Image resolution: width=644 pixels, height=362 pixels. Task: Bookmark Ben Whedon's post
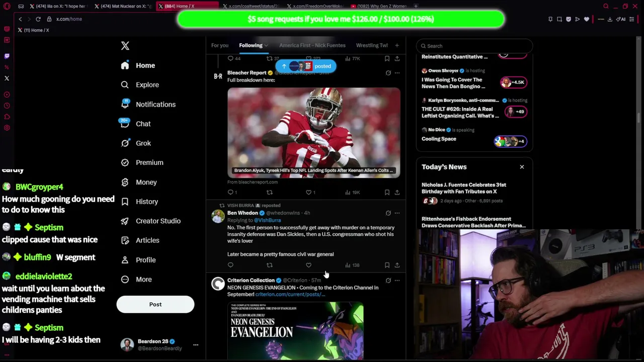tap(387, 265)
